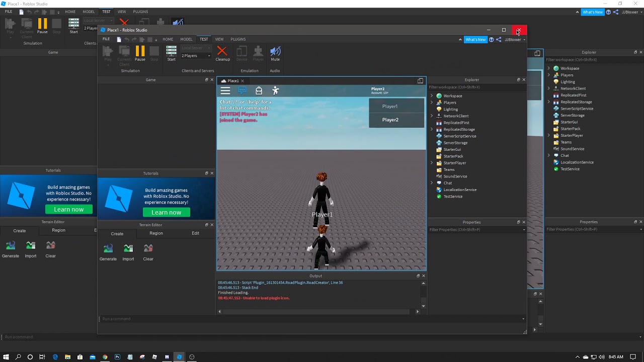The height and width of the screenshot is (362, 644).
Task: Click the Player emulation icon
Action: (x=258, y=53)
